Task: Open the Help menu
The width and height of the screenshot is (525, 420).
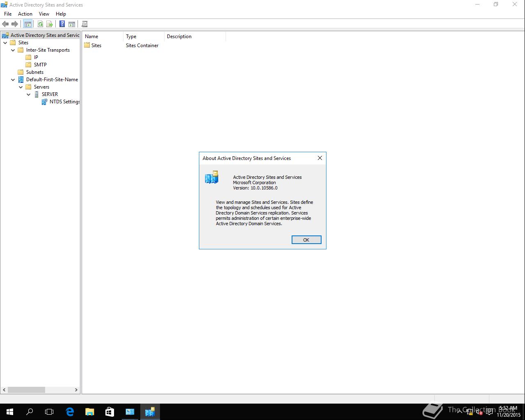Action: (x=61, y=14)
